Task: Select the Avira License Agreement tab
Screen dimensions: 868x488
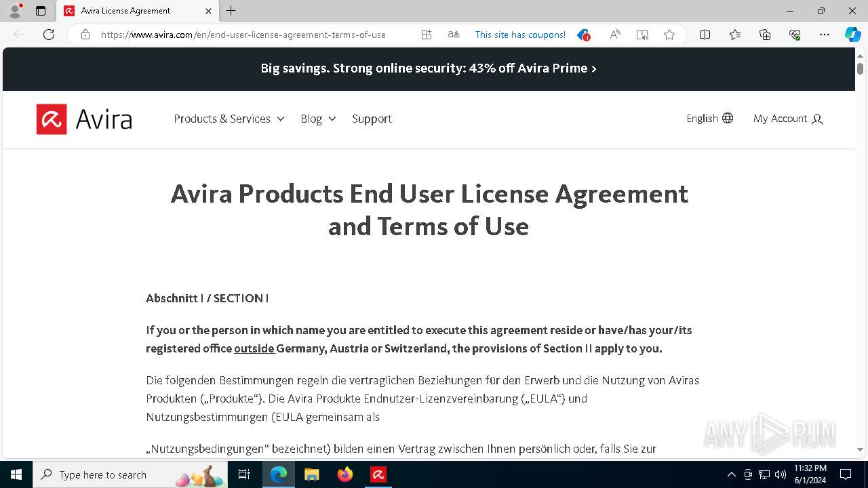Action: [x=138, y=11]
